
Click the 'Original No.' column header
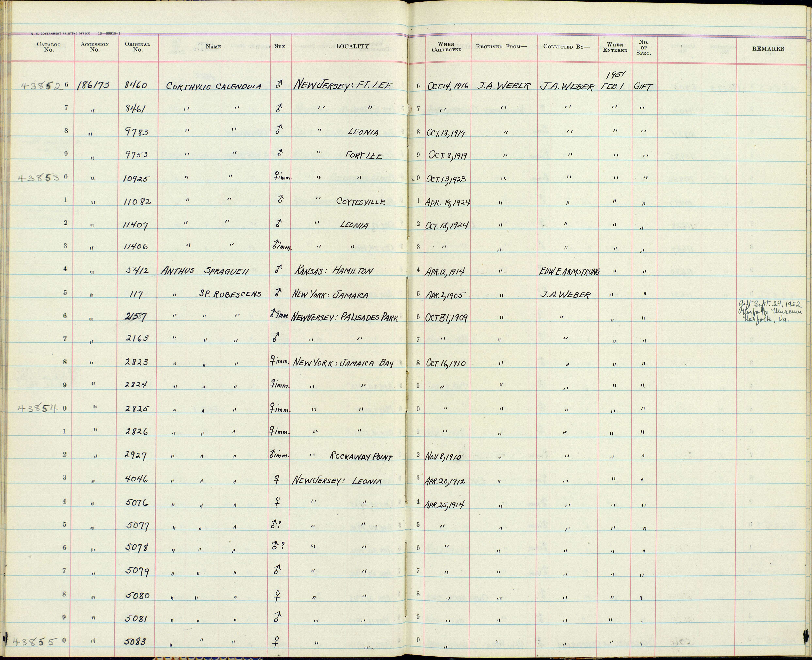138,47
